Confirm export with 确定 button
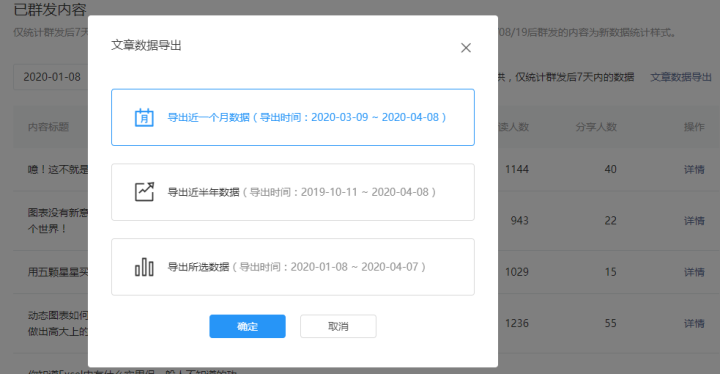Screen dimensions: 720x374 [248, 326]
